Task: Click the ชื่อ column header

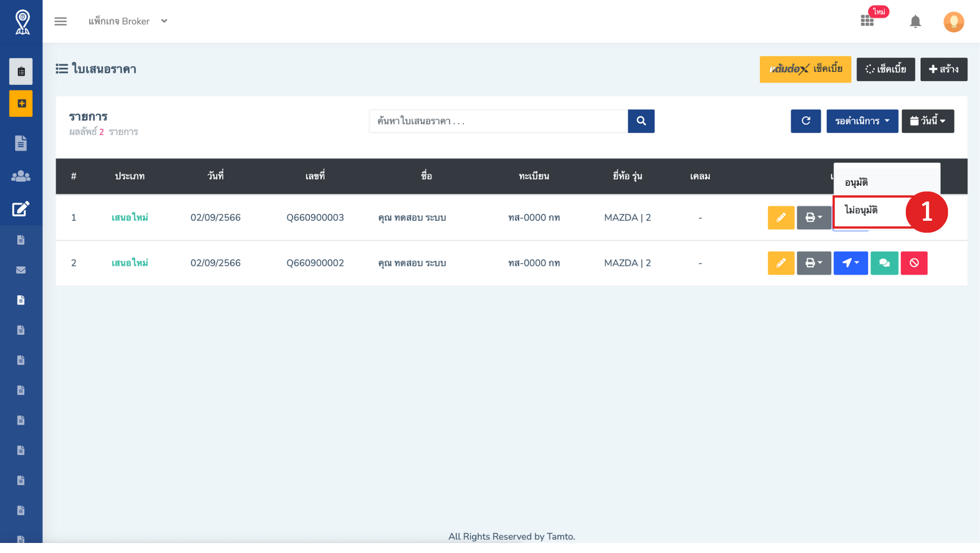Action: (426, 176)
